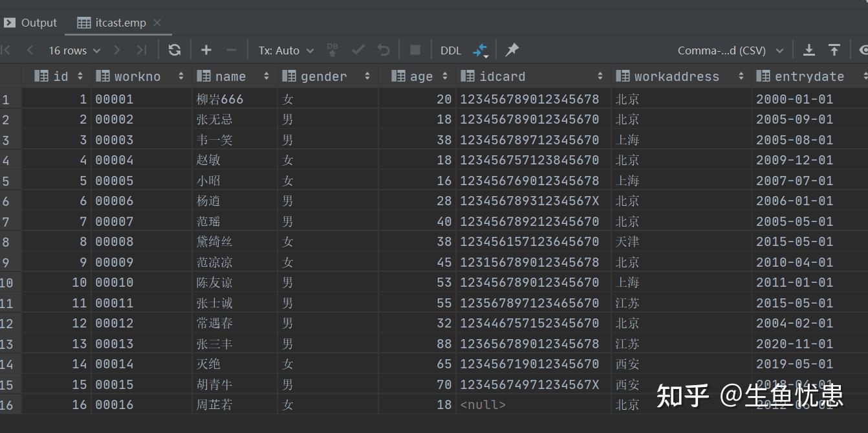
Task: Click the Reload Page refresh icon
Action: tap(174, 50)
